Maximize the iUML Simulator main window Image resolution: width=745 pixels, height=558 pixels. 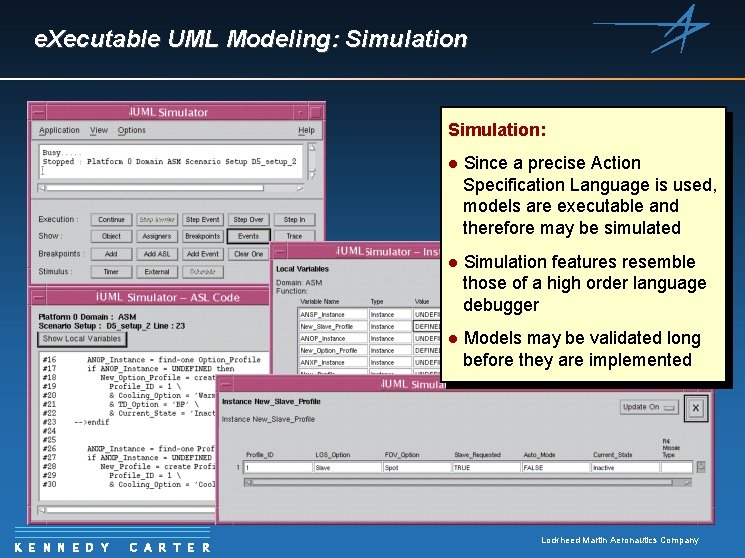coord(315,113)
